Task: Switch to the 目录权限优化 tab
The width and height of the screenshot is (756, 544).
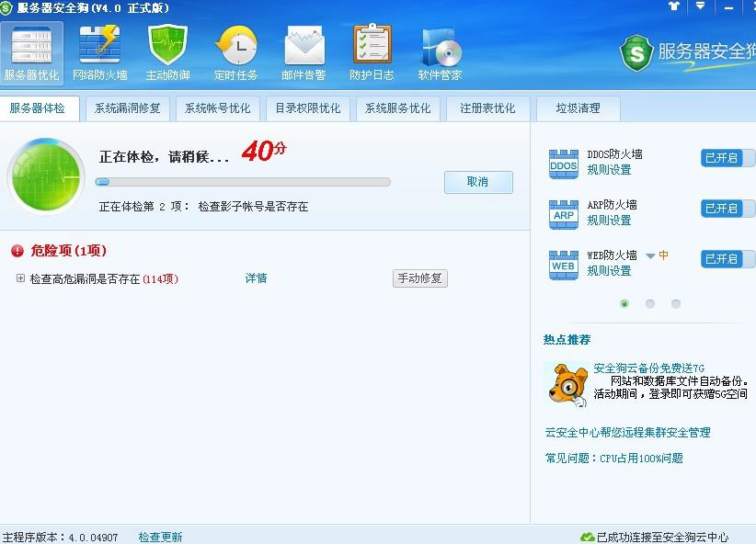Action: tap(307, 108)
